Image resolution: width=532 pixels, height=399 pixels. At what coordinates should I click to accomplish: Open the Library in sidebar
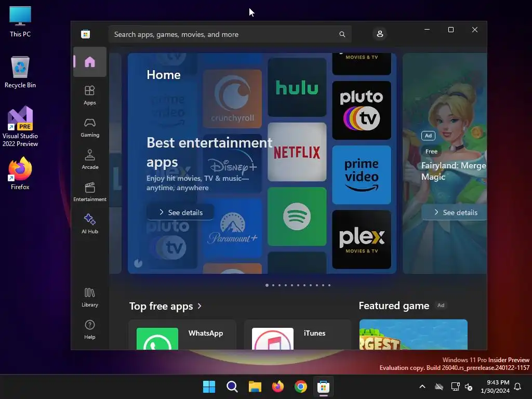coord(90,298)
